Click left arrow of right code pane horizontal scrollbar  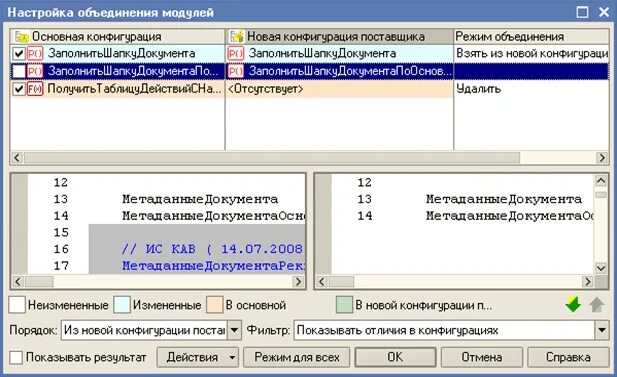(x=321, y=282)
